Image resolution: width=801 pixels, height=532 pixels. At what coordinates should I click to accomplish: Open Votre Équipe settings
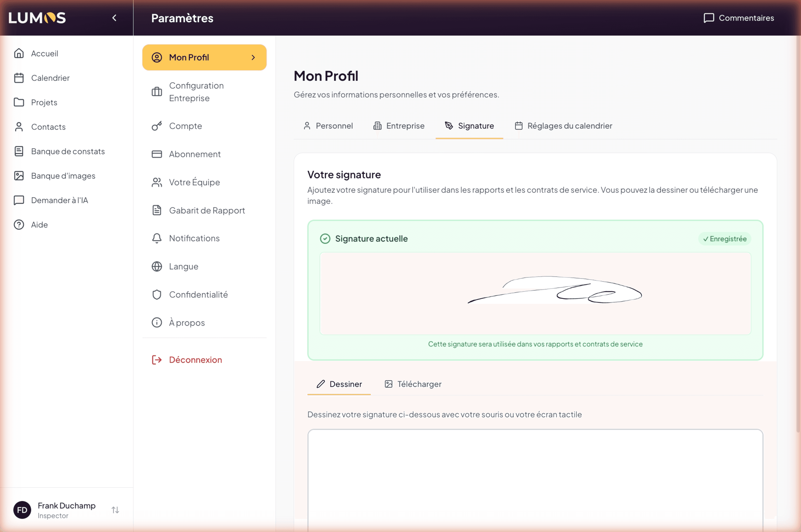[x=204, y=182]
